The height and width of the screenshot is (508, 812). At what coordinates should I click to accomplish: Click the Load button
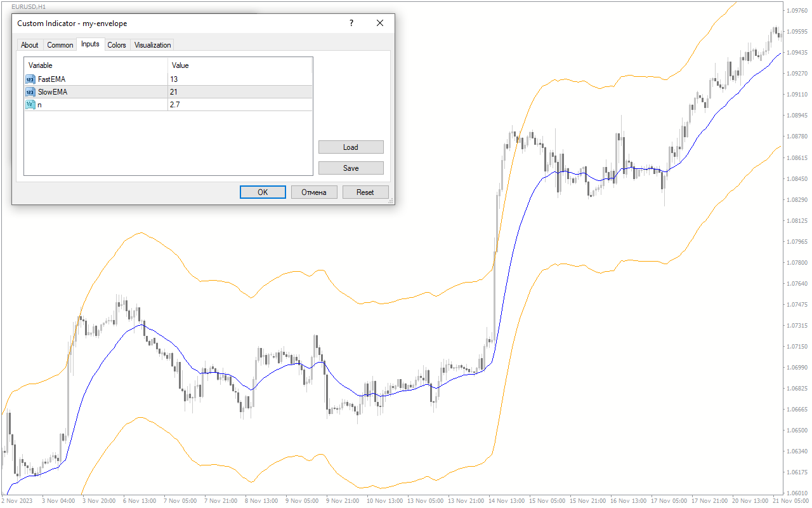[351, 147]
